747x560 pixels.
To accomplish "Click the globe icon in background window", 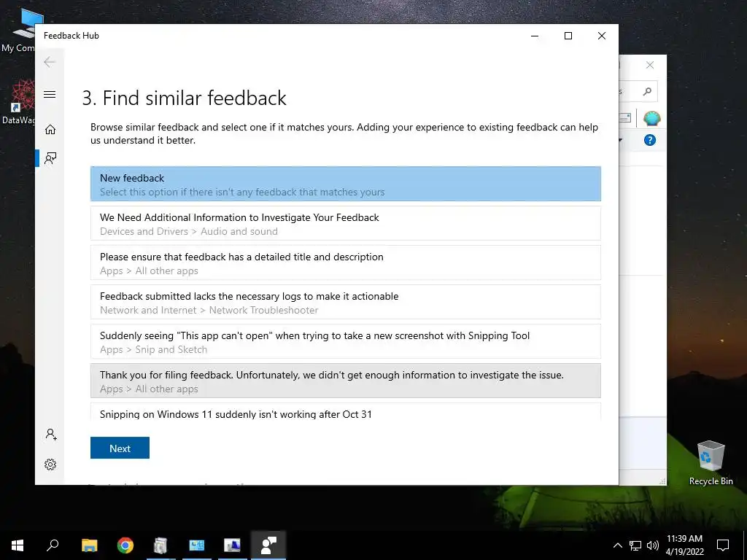I will tap(651, 118).
